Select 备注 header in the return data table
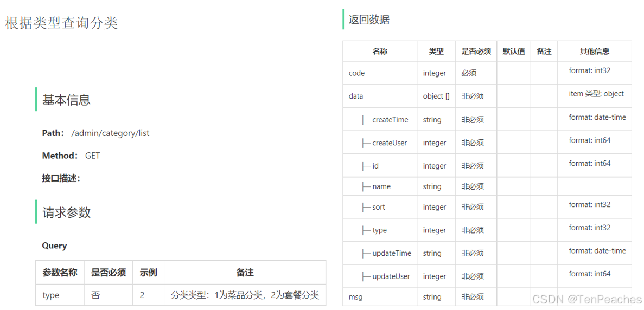 tap(544, 51)
